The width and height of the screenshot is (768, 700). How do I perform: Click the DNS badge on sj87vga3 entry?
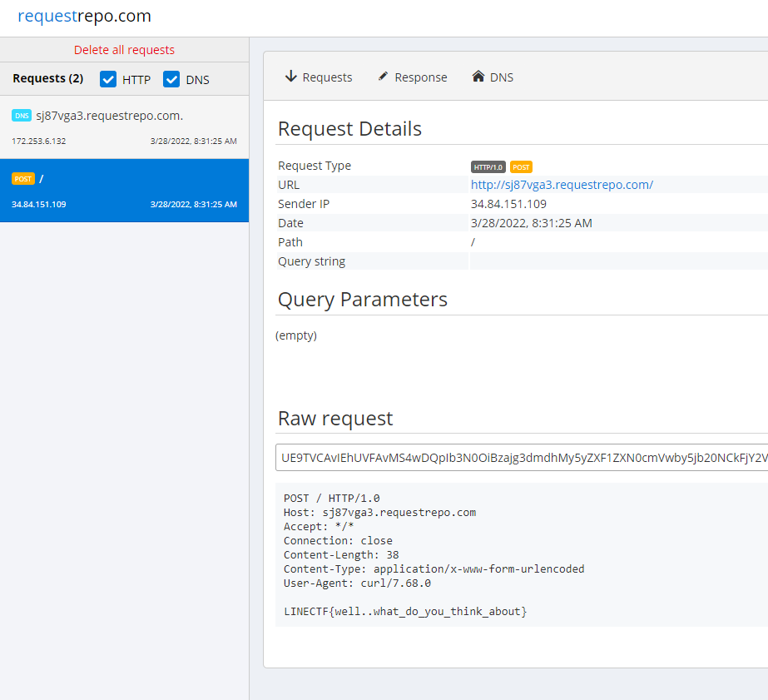[x=22, y=116]
